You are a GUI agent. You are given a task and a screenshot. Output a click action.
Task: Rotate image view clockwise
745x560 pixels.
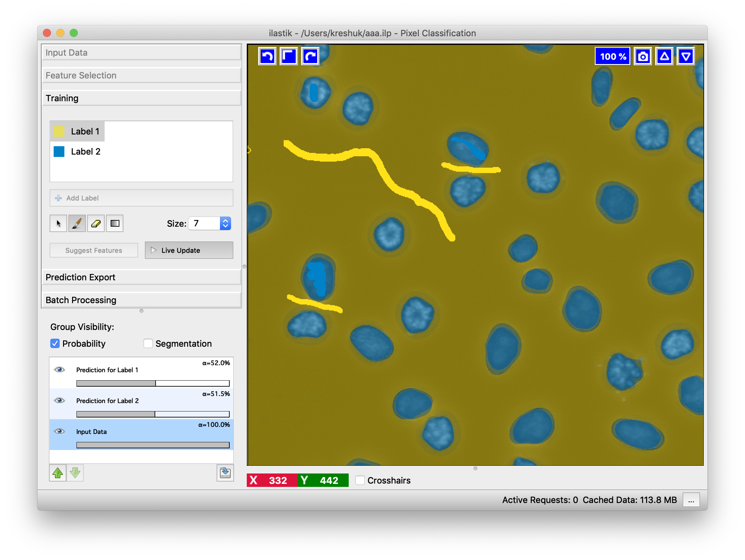click(x=310, y=56)
